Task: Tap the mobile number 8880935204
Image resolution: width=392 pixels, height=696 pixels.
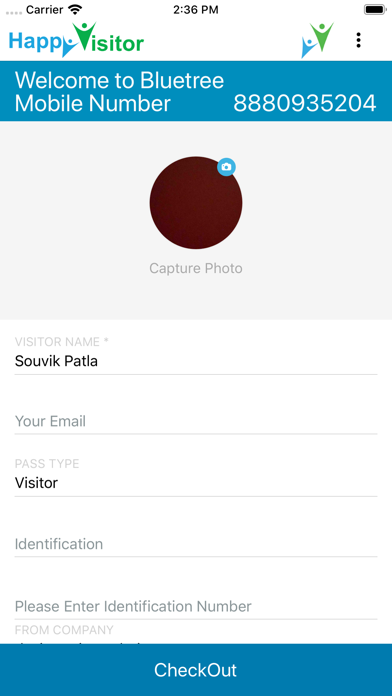Action: click(305, 104)
